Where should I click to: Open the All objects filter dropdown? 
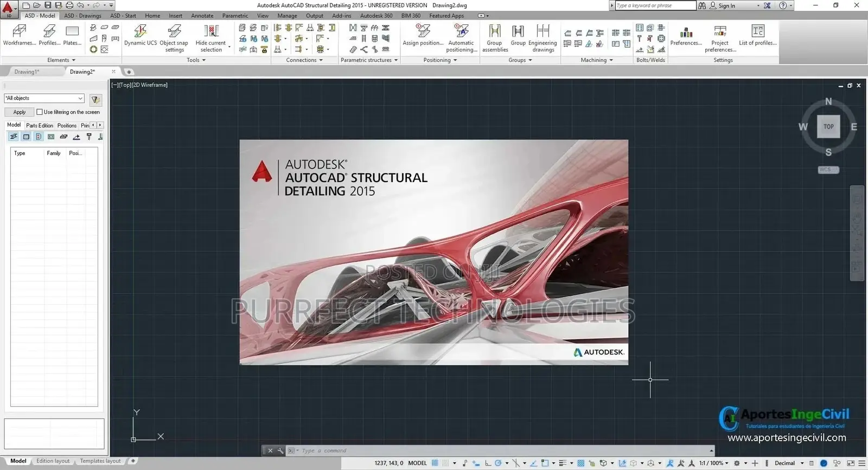tap(80, 98)
